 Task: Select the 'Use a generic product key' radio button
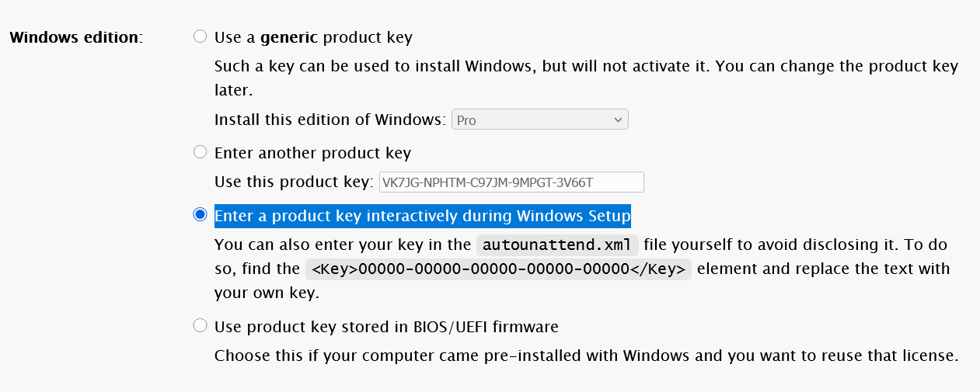pos(201,36)
